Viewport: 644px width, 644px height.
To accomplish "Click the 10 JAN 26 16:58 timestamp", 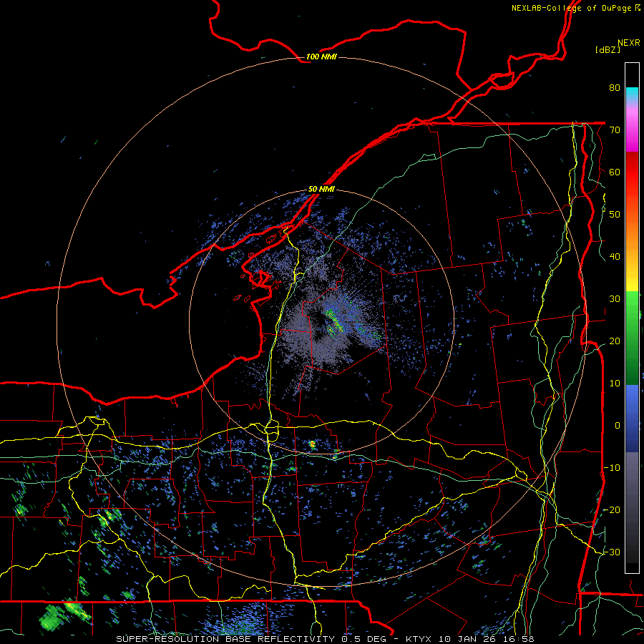I will pyautogui.click(x=487, y=639).
